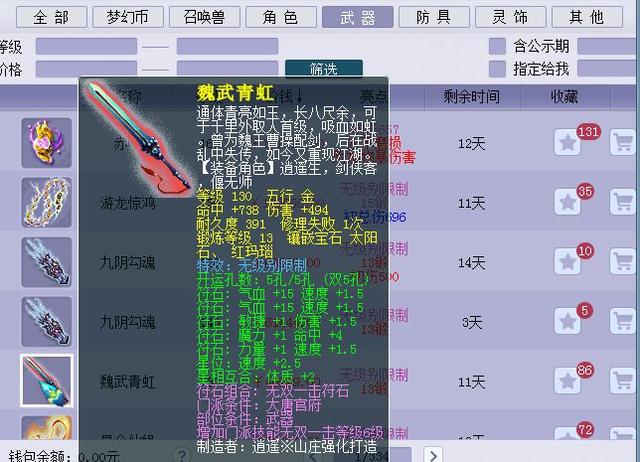This screenshot has width=640, height=462.
Task: Star the listing with 86 favorites
Action: [568, 381]
